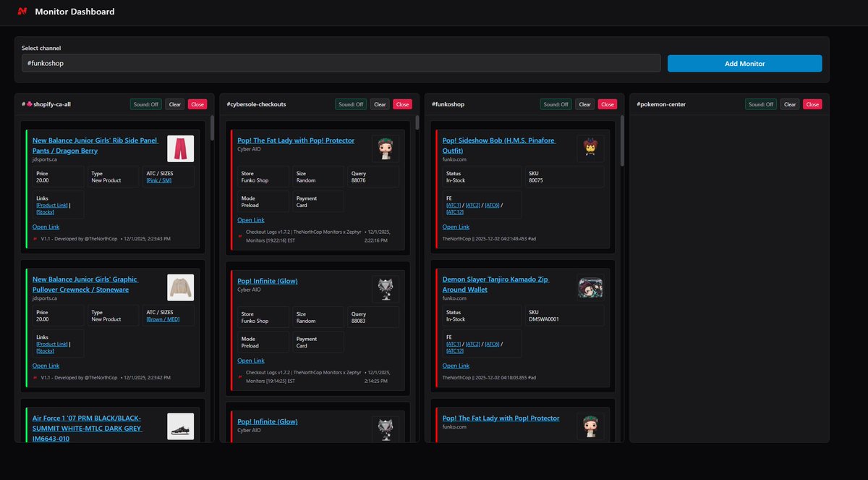This screenshot has height=480, width=868.
Task: Close the shopify-ca-all monitor column
Action: [x=197, y=104]
